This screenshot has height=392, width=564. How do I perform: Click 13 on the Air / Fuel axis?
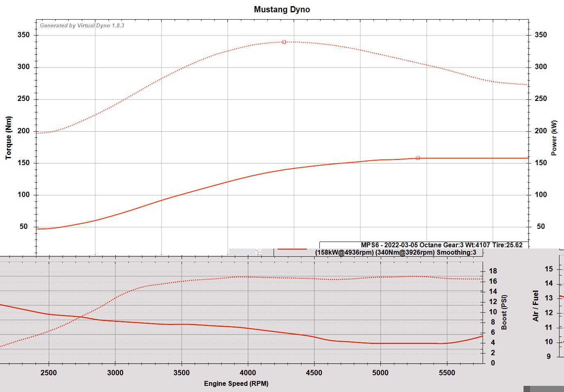[x=549, y=298]
